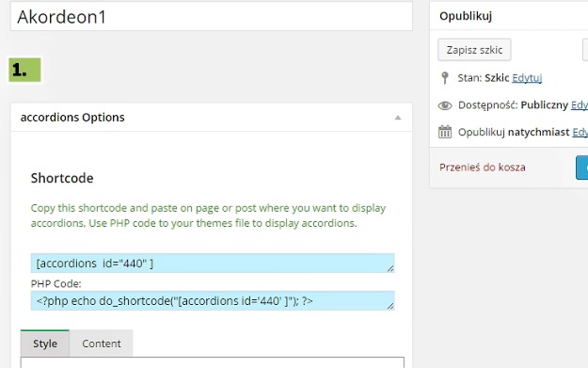Click the Opublikuj box heading

tap(466, 16)
